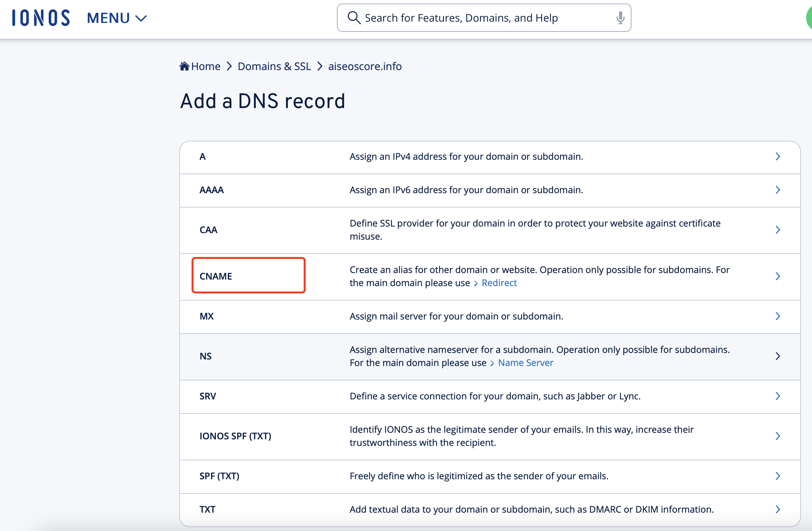This screenshot has height=531, width=812.
Task: Focus the Search for Features field
Action: 484,18
